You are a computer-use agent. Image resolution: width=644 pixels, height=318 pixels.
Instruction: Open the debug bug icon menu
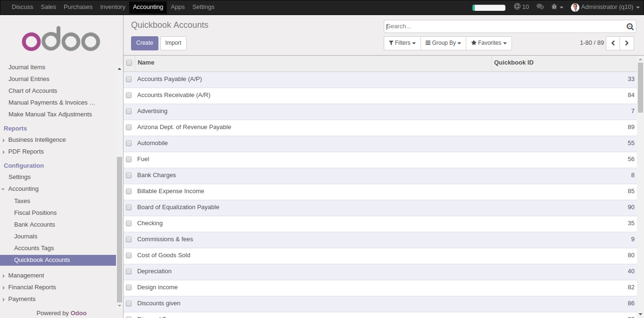(x=557, y=7)
